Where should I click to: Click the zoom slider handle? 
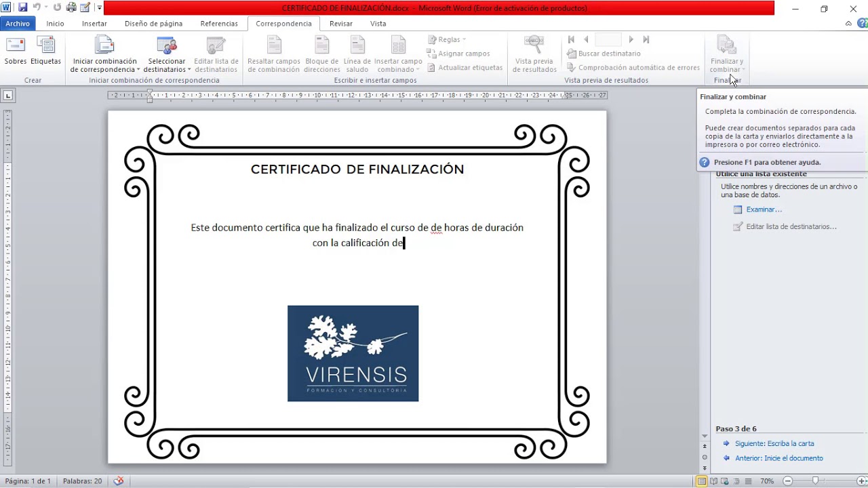(815, 481)
